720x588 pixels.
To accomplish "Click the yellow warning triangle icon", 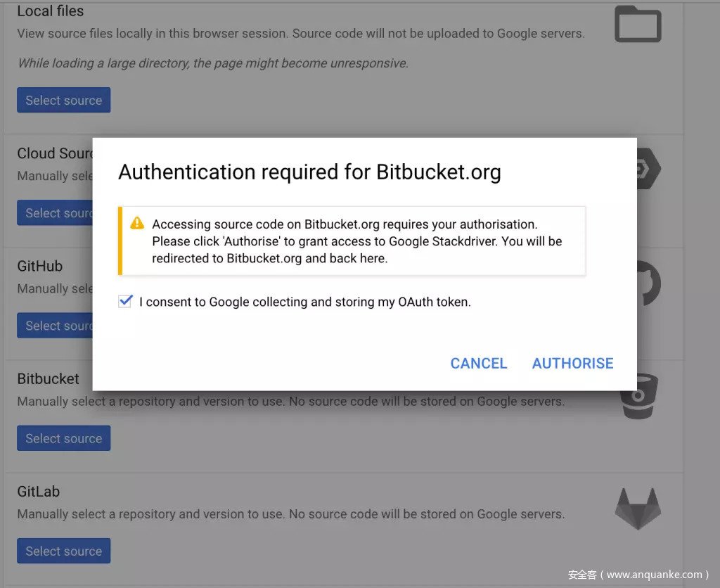I will point(137,223).
